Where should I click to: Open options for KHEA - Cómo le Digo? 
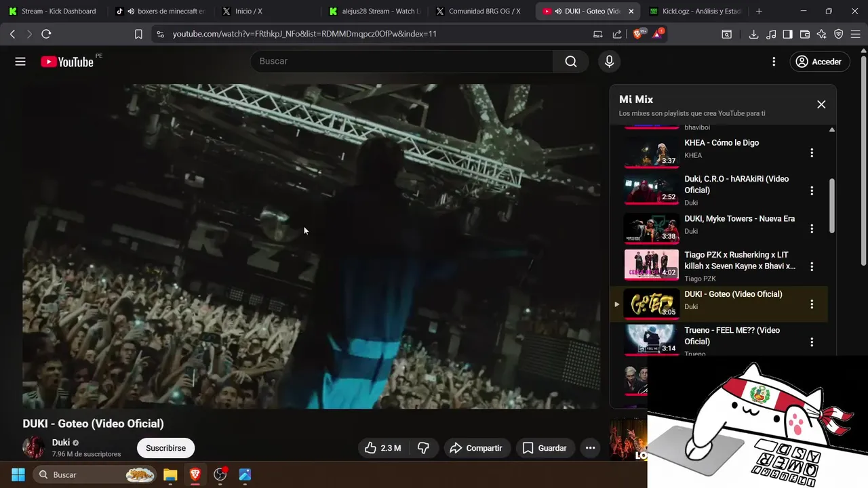coord(812,152)
